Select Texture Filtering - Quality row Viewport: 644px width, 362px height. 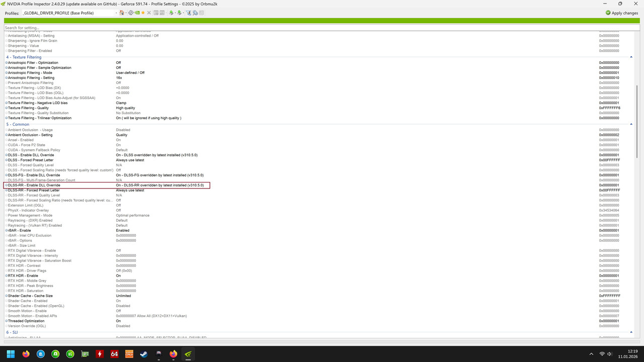[319, 108]
